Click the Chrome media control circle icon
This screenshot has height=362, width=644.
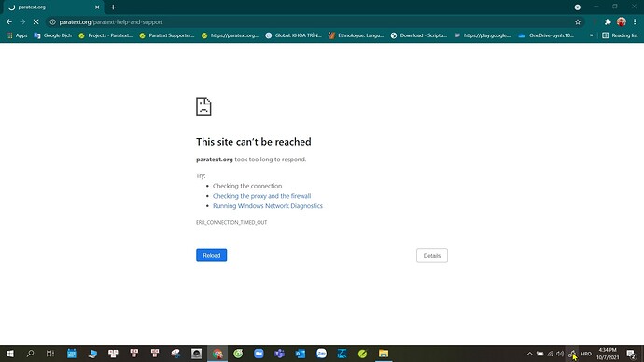tap(578, 7)
